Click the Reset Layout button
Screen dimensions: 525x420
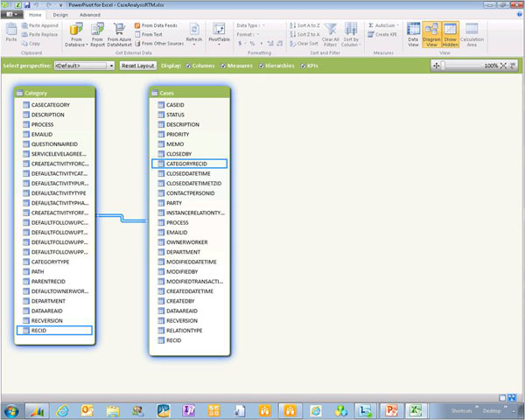pos(137,66)
